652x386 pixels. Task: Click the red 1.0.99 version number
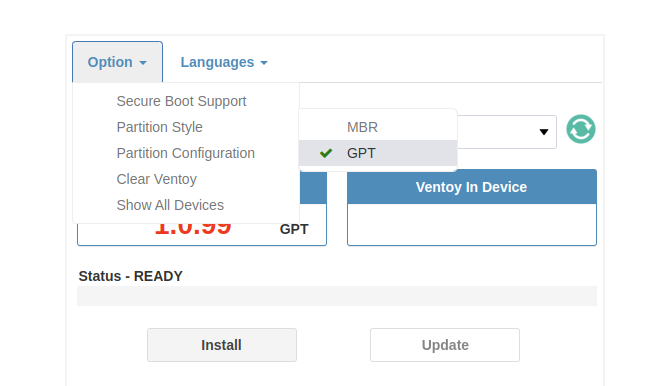(193, 230)
